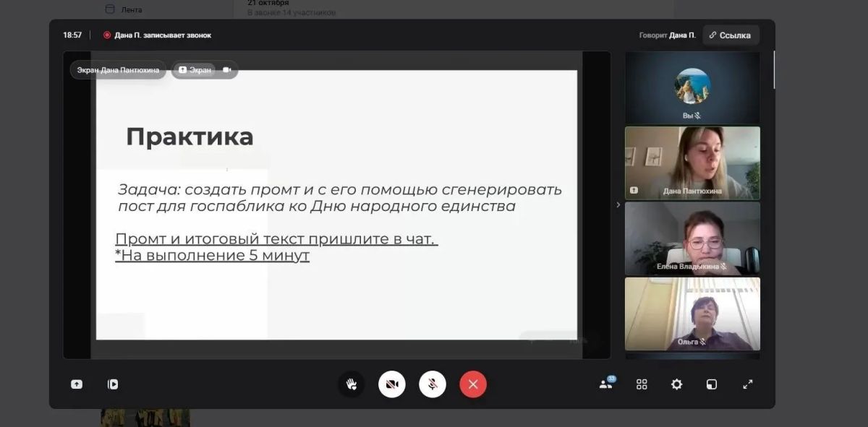Click 'Говорит Дана П.' speaker label
Image resolution: width=868 pixels, height=427 pixels.
click(x=667, y=35)
